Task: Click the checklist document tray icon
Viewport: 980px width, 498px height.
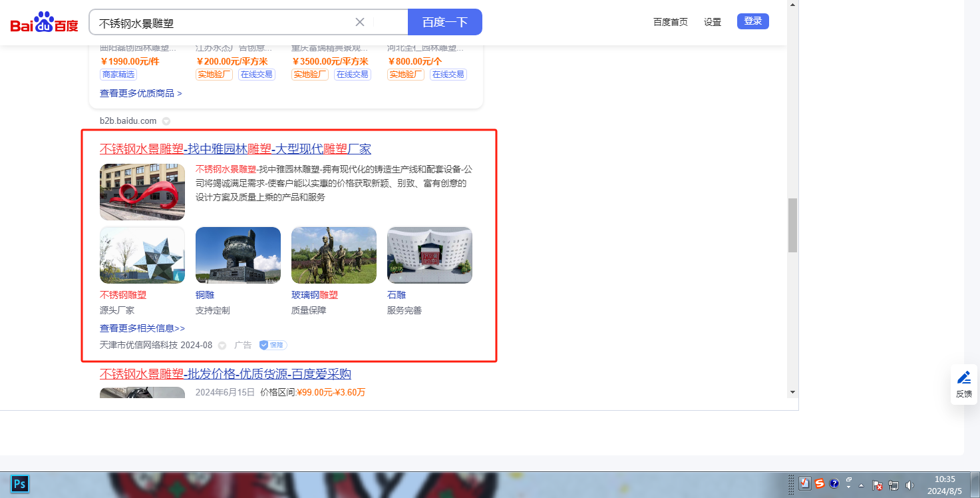Action: pyautogui.click(x=805, y=484)
